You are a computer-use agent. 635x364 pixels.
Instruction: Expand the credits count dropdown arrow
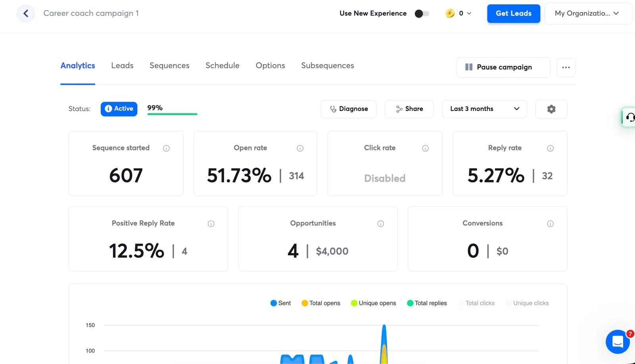tap(469, 13)
